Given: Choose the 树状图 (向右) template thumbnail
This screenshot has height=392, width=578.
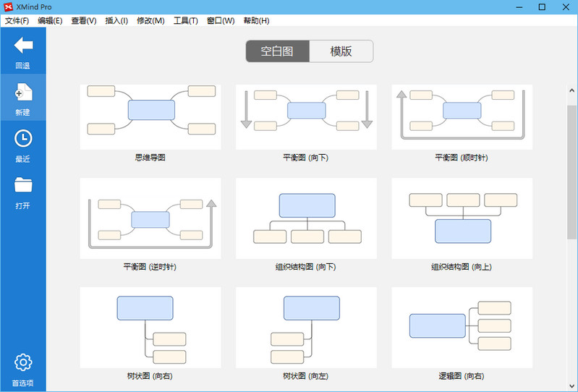Looking at the screenshot, I should coord(150,327).
